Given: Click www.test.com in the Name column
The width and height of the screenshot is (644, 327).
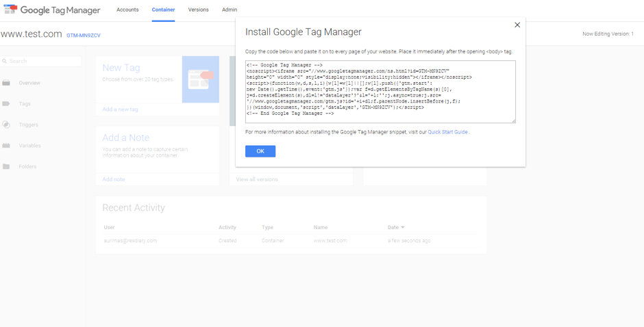Looking at the screenshot, I should 330,240.
